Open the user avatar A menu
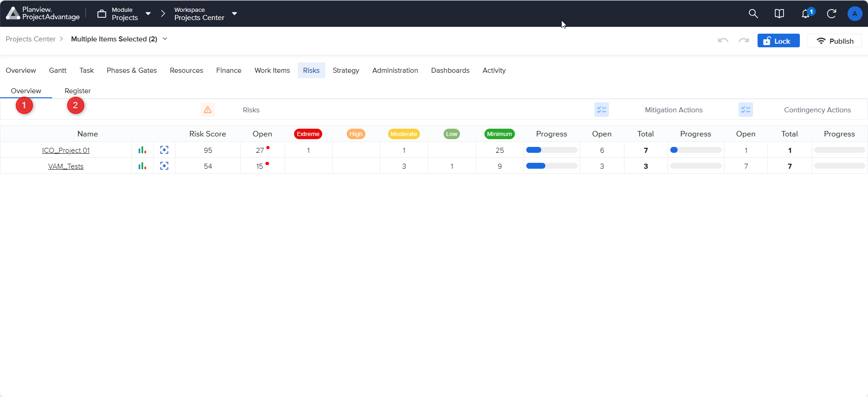Screen dimensions: 868x397 pyautogui.click(x=854, y=14)
